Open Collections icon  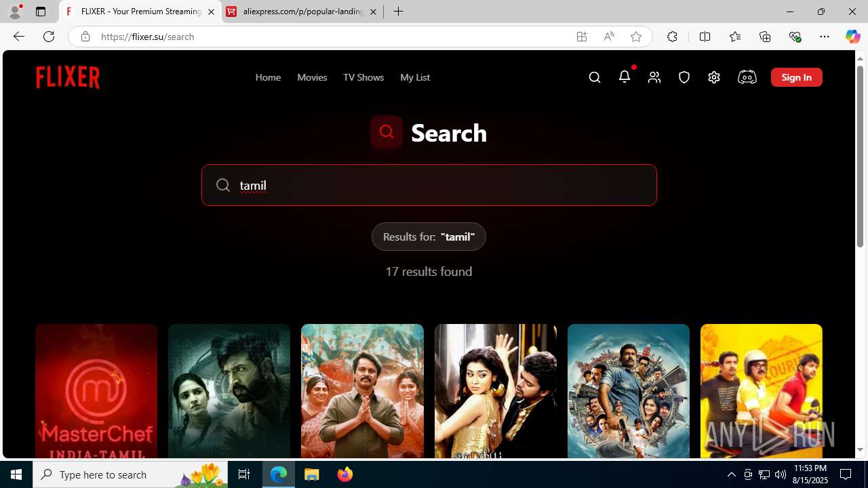coord(765,37)
